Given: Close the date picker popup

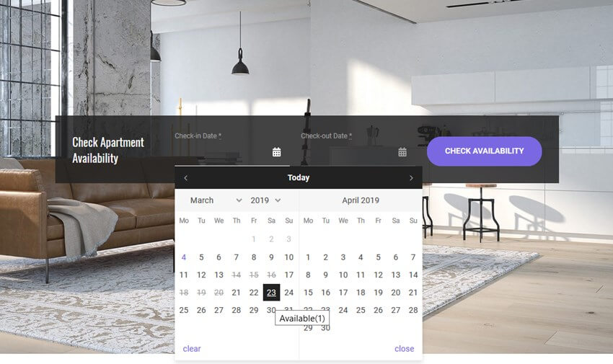Looking at the screenshot, I should [405, 349].
